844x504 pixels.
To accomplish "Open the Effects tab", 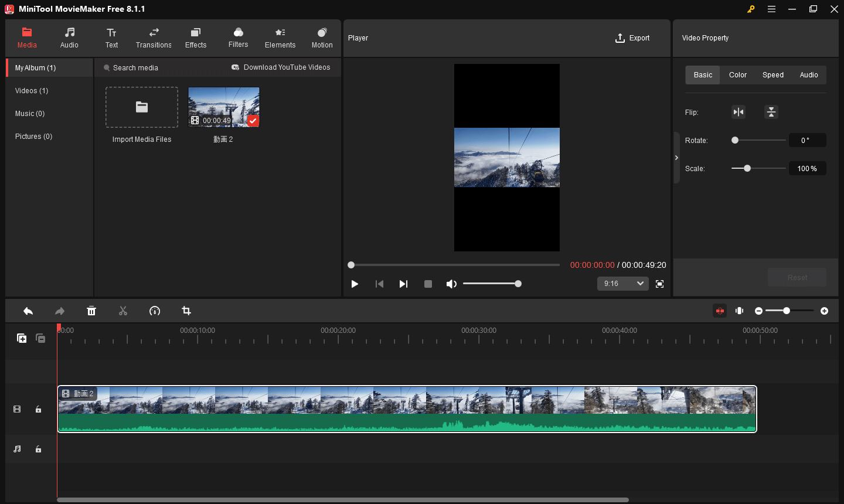I will pyautogui.click(x=196, y=38).
